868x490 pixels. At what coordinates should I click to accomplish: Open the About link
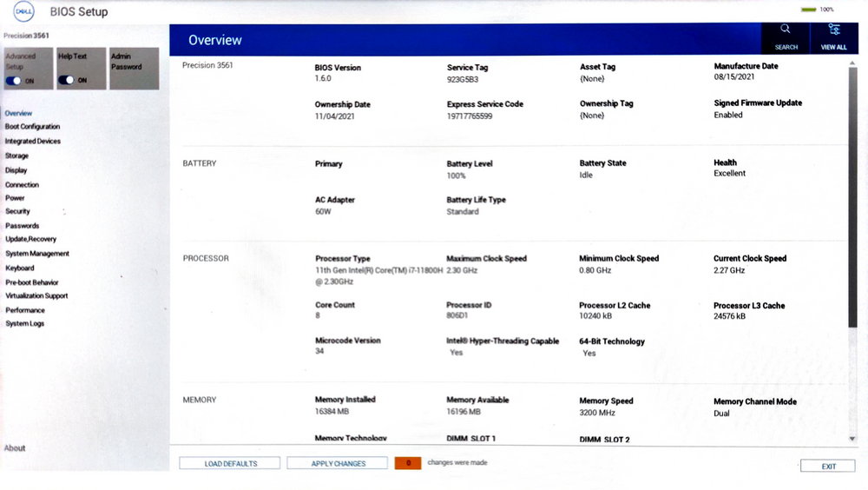pyautogui.click(x=15, y=448)
